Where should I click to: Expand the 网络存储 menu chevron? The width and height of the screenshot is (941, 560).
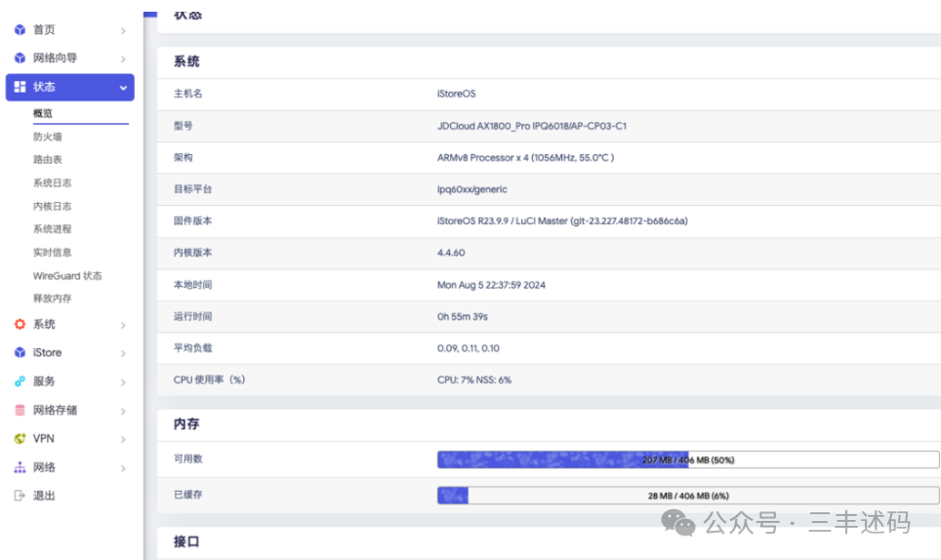[123, 411]
